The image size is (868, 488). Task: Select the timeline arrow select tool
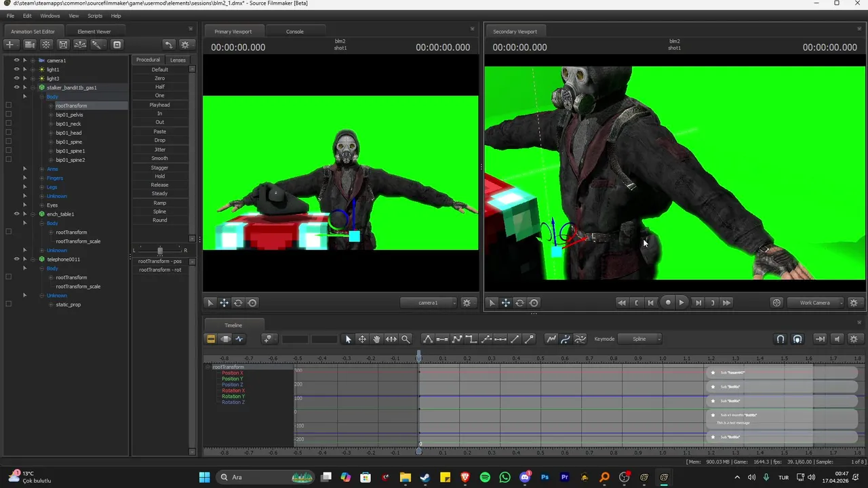349,339
